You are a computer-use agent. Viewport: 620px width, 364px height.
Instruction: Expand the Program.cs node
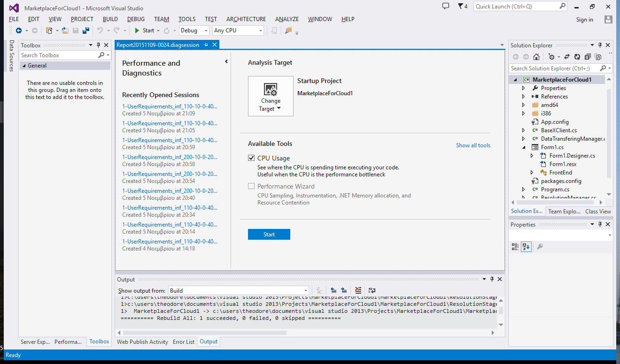(x=524, y=190)
